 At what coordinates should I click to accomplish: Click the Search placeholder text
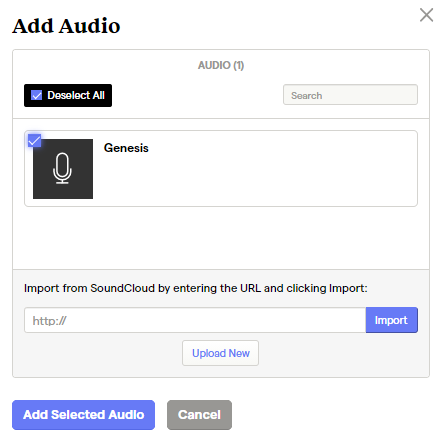(306, 96)
